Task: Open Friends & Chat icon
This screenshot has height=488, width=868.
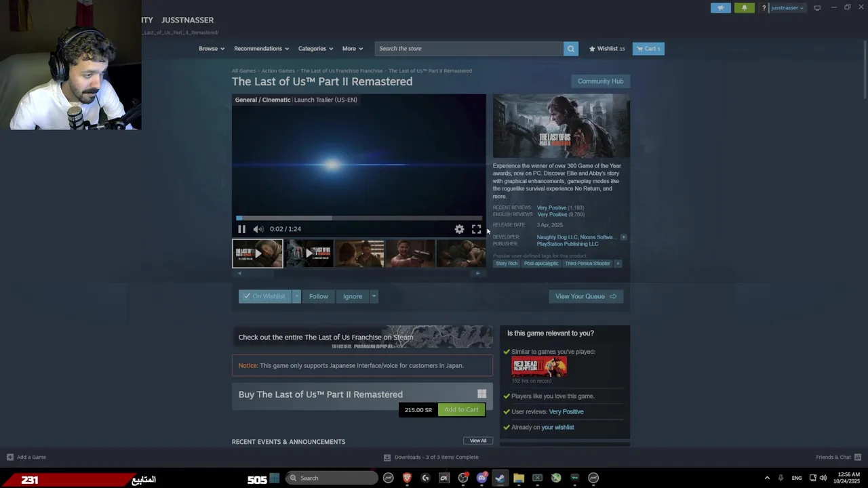Action: (858, 457)
